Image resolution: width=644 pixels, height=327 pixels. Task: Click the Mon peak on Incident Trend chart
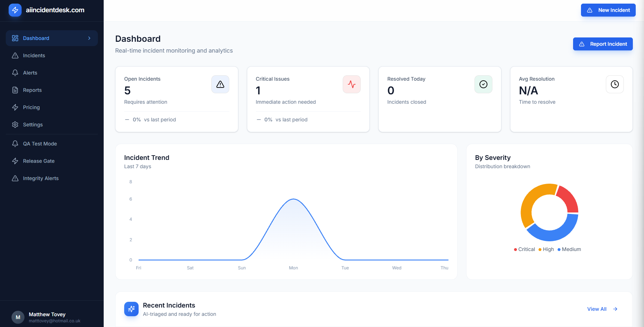[x=294, y=199]
